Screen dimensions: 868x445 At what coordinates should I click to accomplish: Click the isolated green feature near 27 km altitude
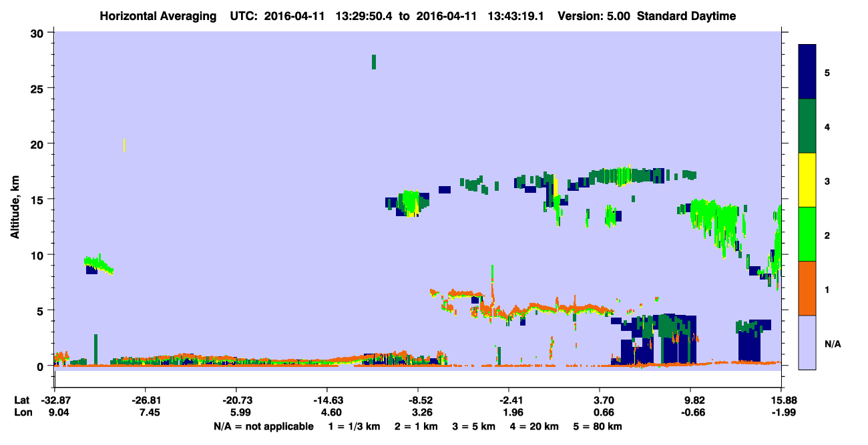[374, 61]
